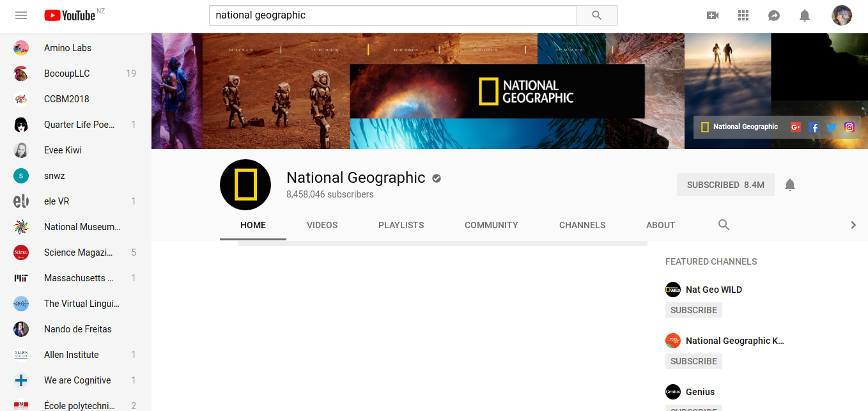The height and width of the screenshot is (411, 868).
Task: Click the 'National Geographic' channel title
Action: pos(355,178)
